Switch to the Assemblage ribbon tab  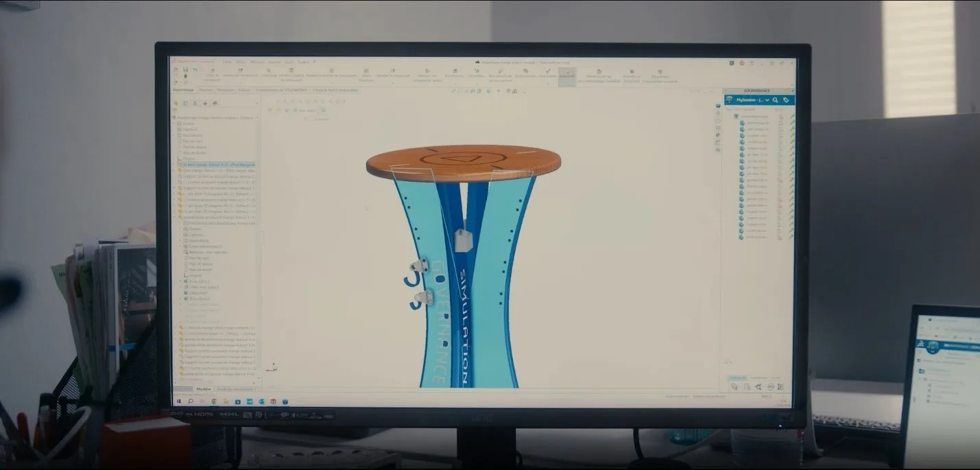(183, 90)
